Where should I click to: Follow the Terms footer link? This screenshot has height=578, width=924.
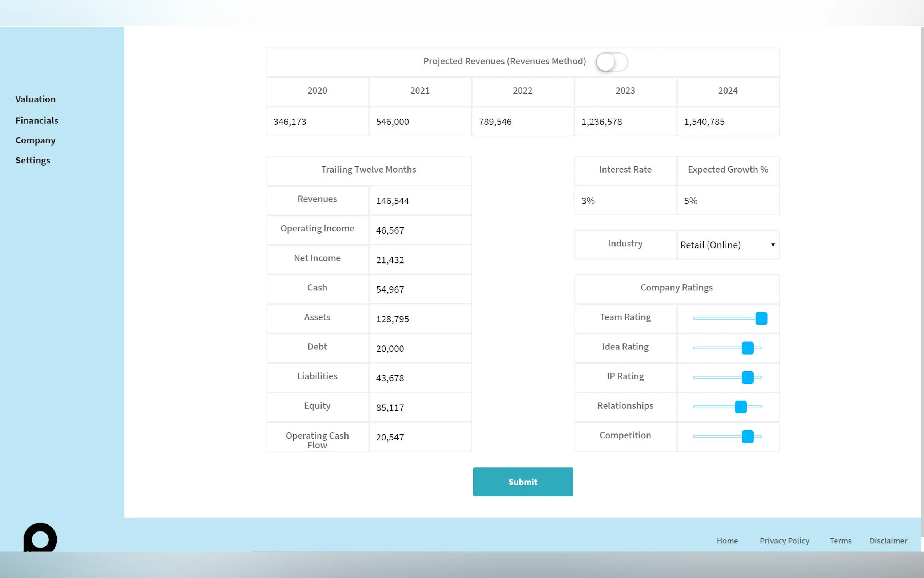pos(840,541)
